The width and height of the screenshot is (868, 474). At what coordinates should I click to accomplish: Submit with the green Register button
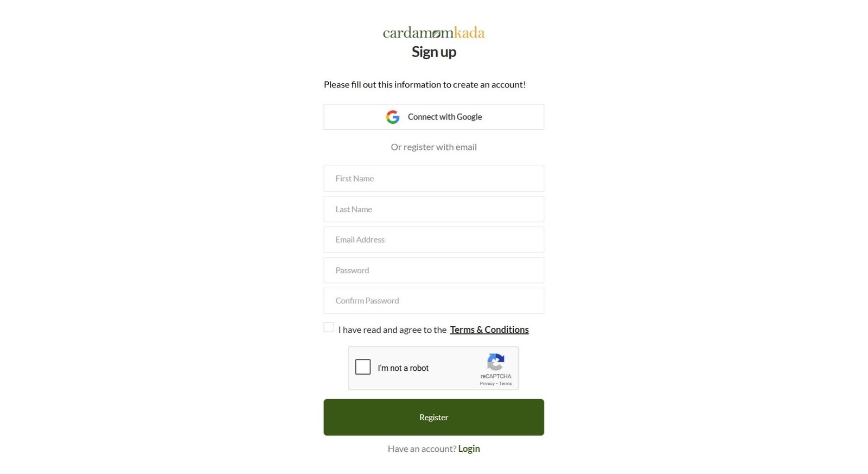click(433, 417)
